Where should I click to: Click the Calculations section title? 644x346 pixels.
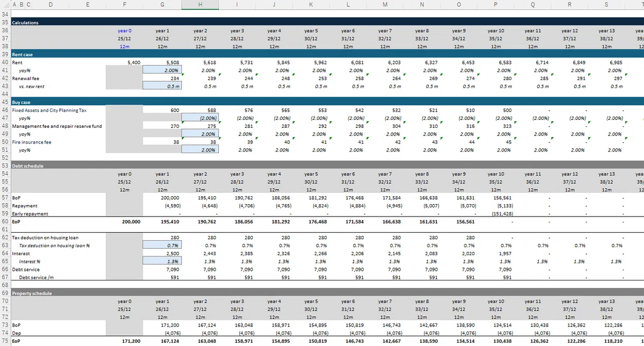[25, 23]
